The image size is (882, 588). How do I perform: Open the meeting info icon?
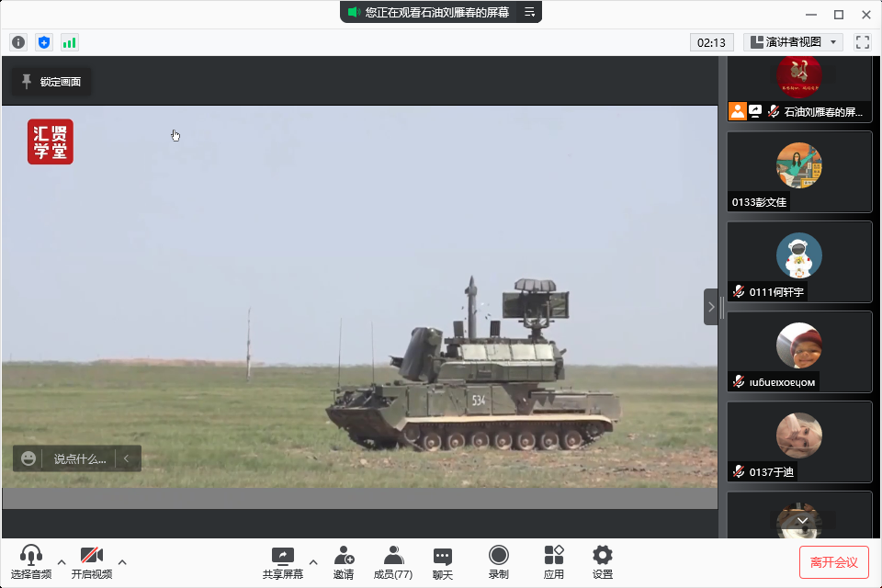click(x=18, y=42)
